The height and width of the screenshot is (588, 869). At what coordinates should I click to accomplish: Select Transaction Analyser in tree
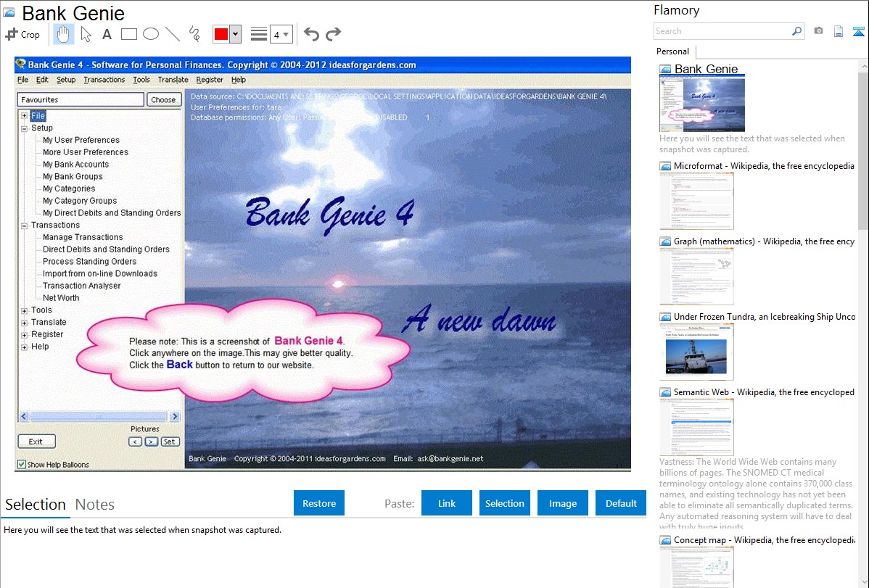point(81,286)
